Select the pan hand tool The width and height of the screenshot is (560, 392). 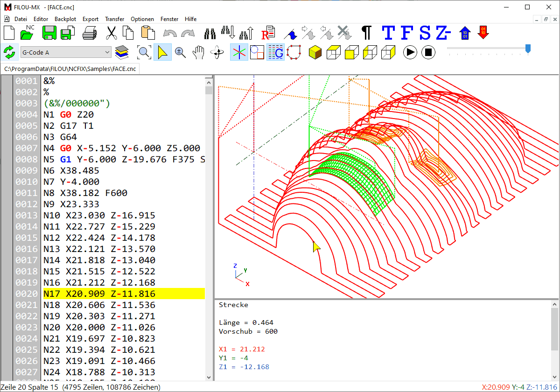(199, 52)
